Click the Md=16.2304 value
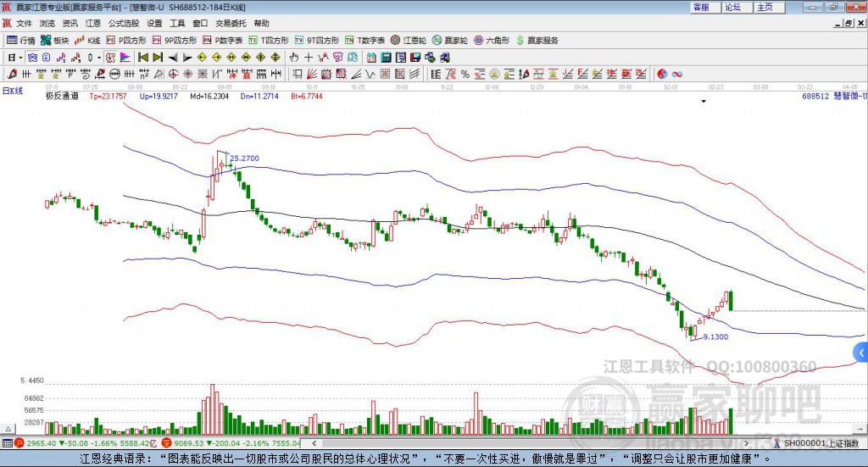The height and width of the screenshot is (467, 868). pos(209,96)
